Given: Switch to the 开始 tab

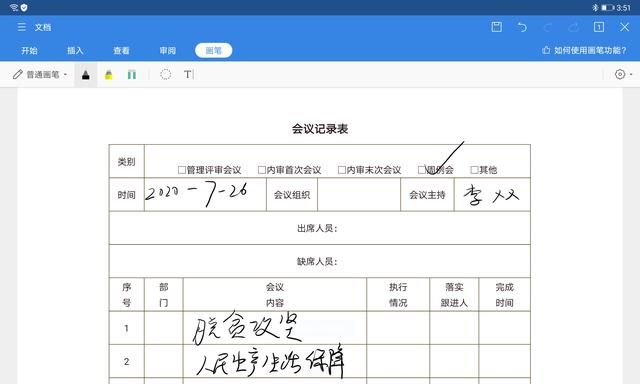Looking at the screenshot, I should pos(29,51).
